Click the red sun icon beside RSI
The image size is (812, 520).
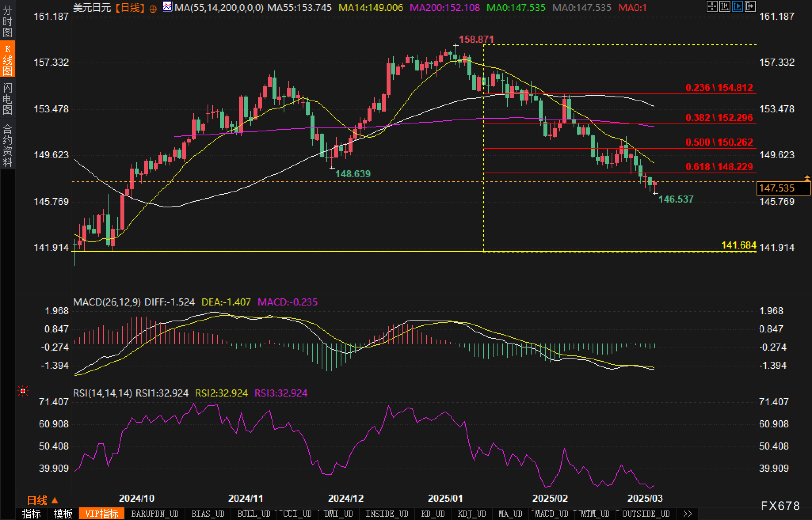coord(23,391)
